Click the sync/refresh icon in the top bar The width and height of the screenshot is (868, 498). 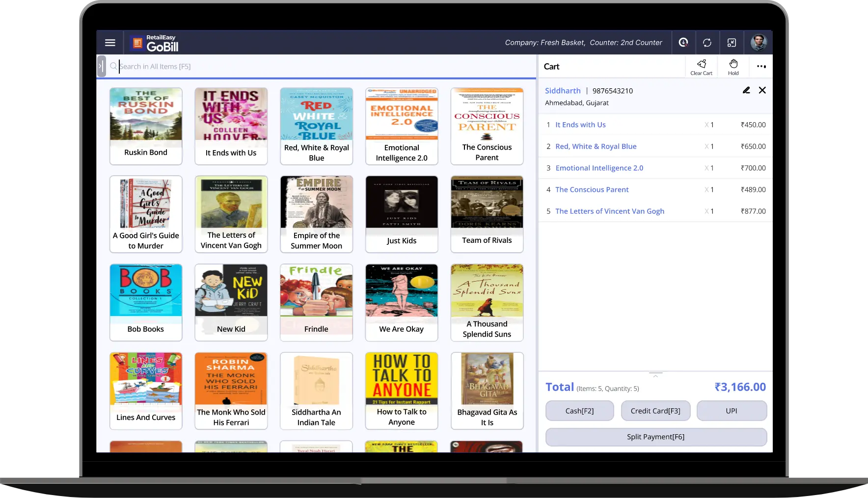coord(707,42)
